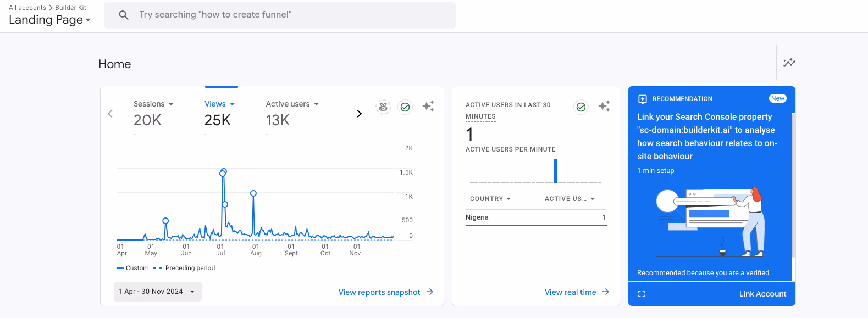Click the anomaly medal icon in overview card
This screenshot has width=868, height=318.
(383, 107)
